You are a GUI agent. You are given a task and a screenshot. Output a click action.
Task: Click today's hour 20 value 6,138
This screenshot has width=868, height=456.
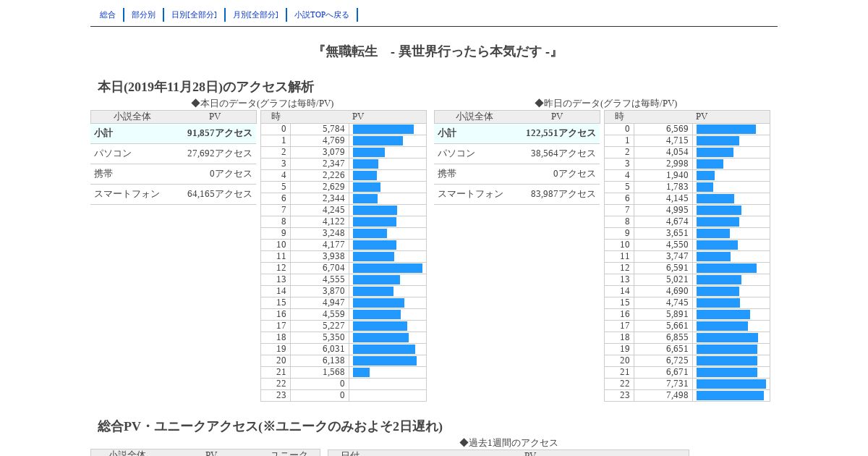(x=333, y=360)
